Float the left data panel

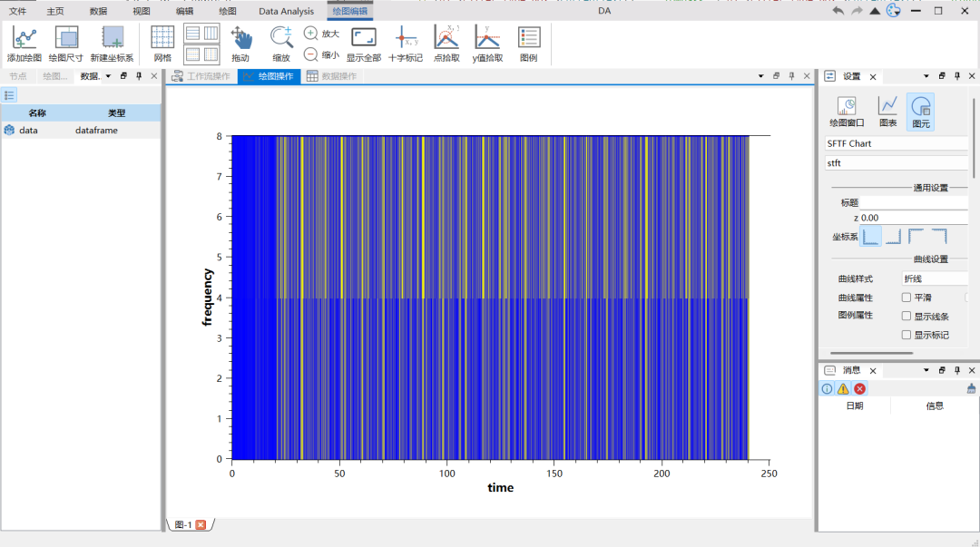[123, 76]
